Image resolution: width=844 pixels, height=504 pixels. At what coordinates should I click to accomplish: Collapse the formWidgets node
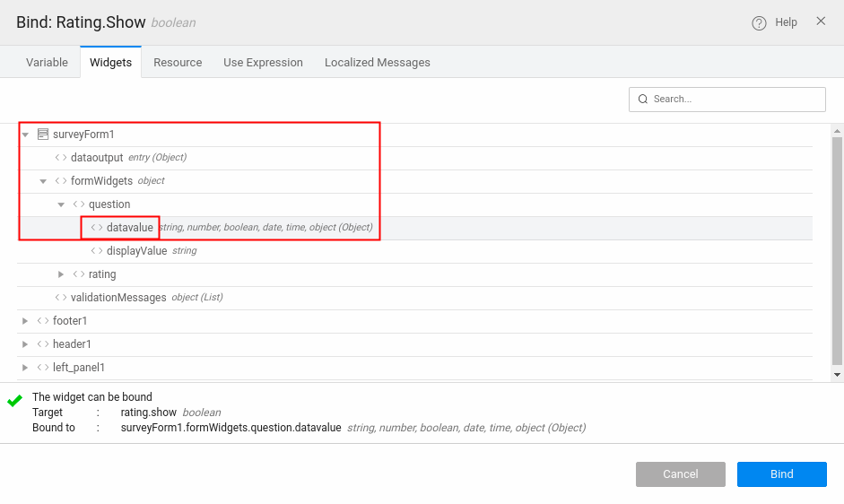[x=43, y=181]
